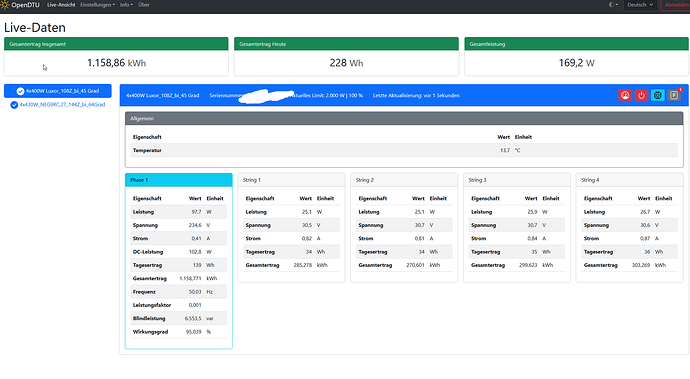Click the Blindleistung row
The width and height of the screenshot is (690, 379).
point(179,319)
